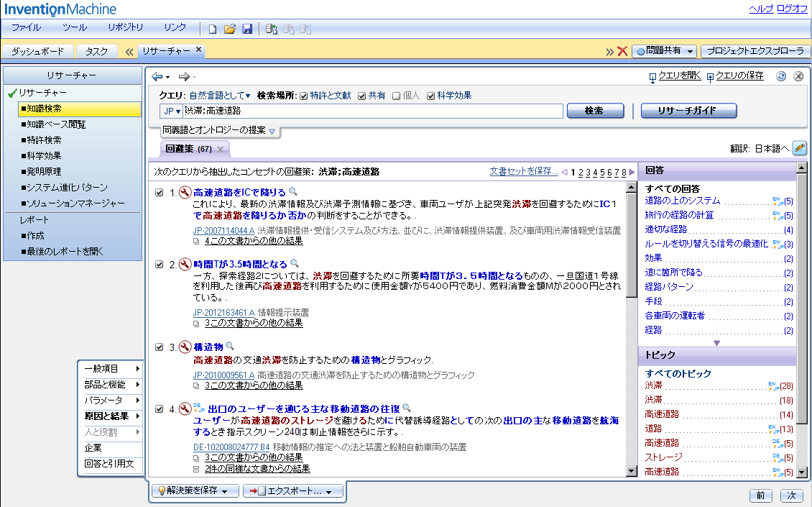Click the wrench icon of result 2
Screen dimensions: 812x507
[185, 264]
